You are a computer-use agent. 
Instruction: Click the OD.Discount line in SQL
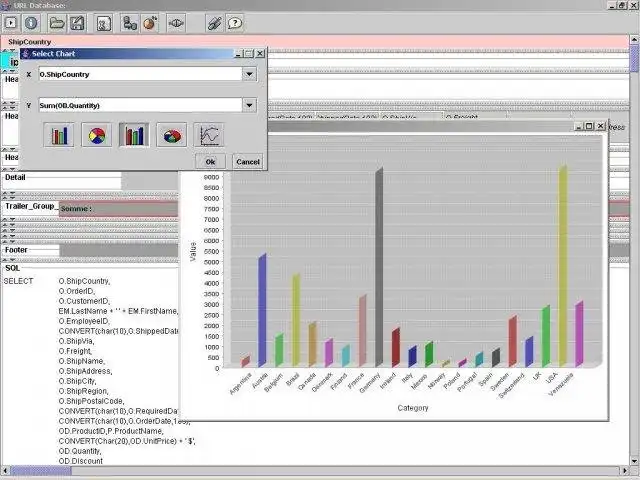pyautogui.click(x=81, y=461)
